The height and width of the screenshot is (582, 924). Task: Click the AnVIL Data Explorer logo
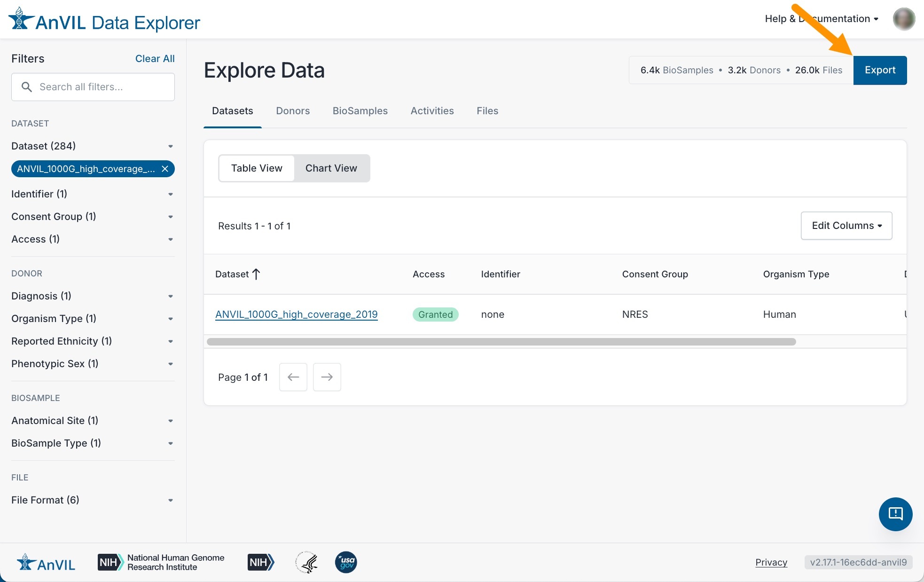(104, 20)
